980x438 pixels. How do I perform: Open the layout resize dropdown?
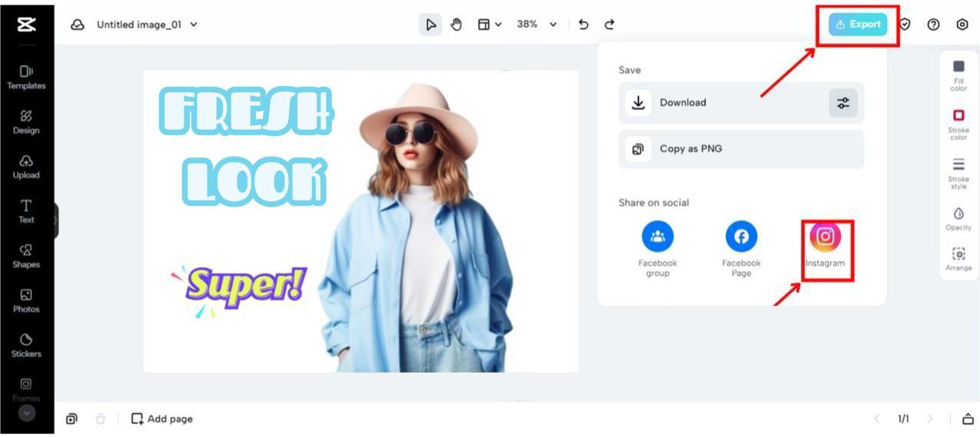pos(489,25)
